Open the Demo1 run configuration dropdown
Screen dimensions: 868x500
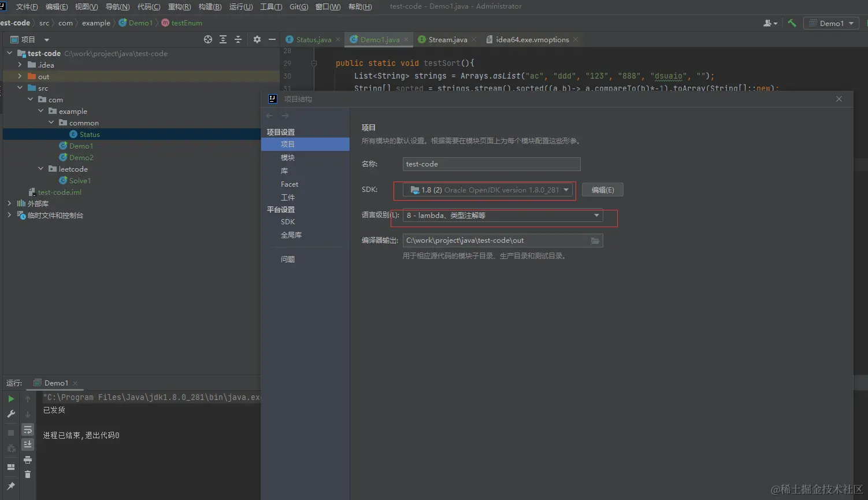tap(831, 23)
